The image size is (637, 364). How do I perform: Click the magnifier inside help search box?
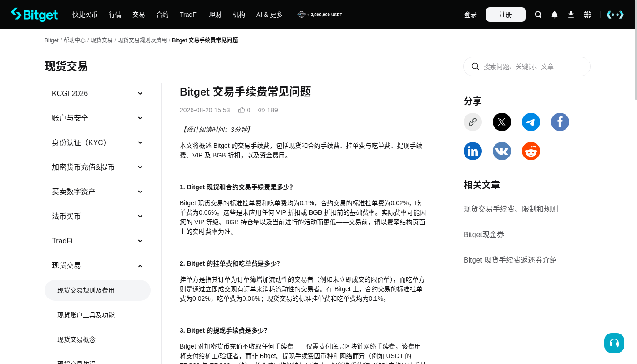pos(475,66)
